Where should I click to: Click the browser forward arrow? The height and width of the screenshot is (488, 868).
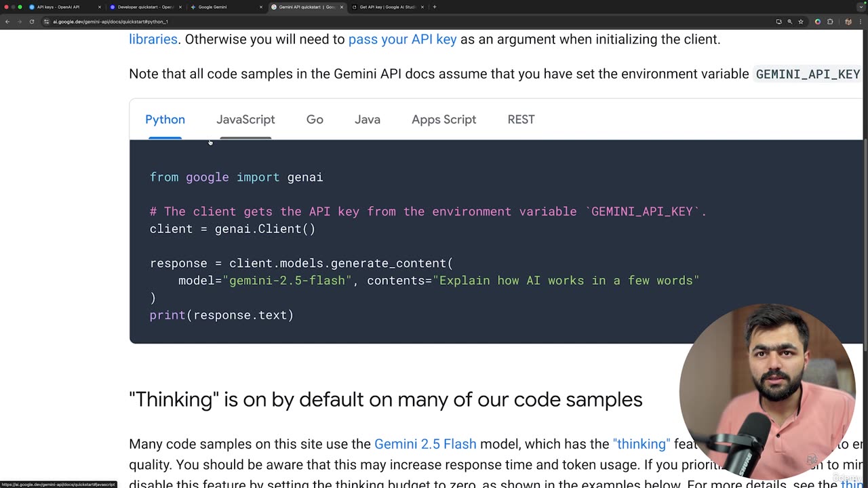coord(19,22)
